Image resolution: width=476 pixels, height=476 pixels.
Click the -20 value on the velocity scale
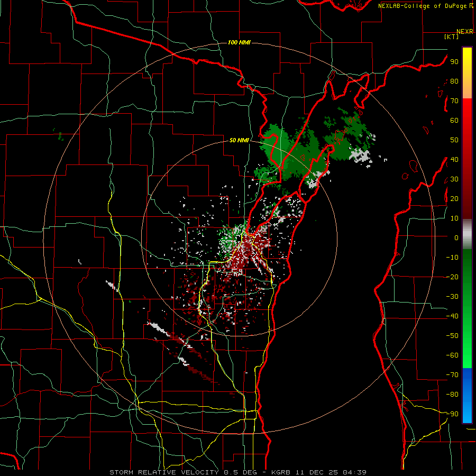click(x=452, y=277)
